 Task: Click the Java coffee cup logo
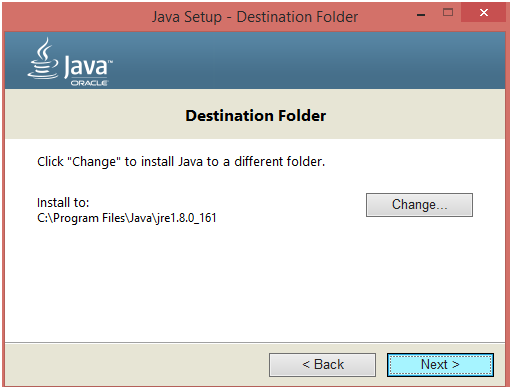pos(43,58)
